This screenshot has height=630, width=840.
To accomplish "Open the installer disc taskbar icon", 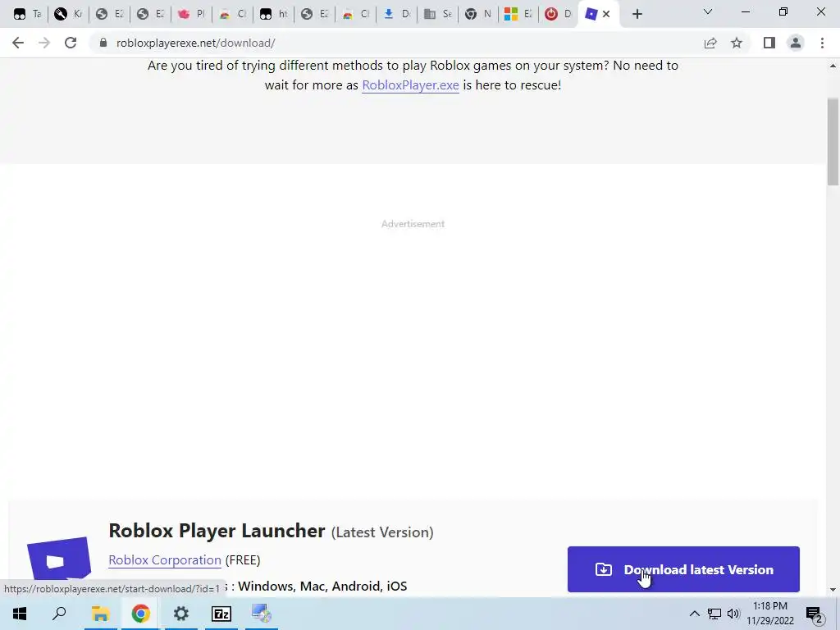I will (262, 614).
